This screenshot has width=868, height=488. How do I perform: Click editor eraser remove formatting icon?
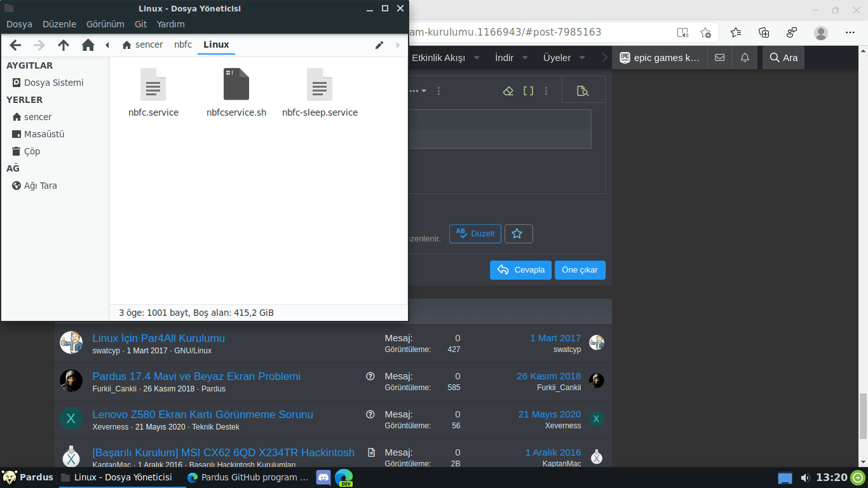pyautogui.click(x=508, y=91)
